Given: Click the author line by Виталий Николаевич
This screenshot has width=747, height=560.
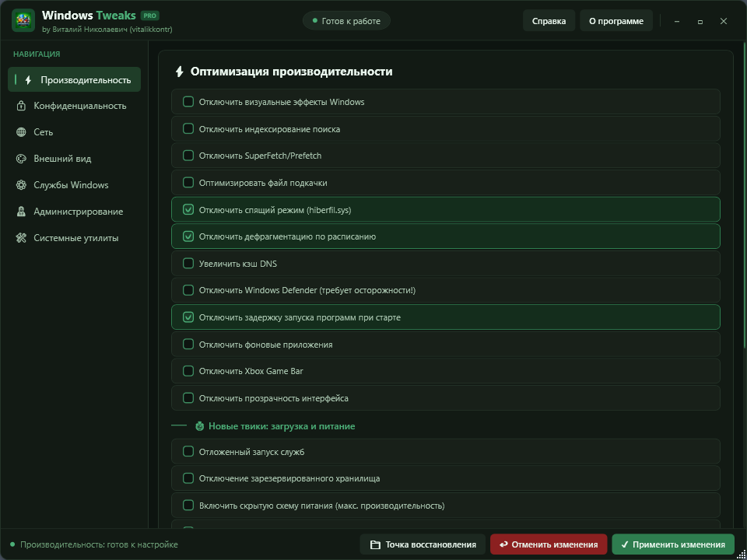Looking at the screenshot, I should 107,29.
